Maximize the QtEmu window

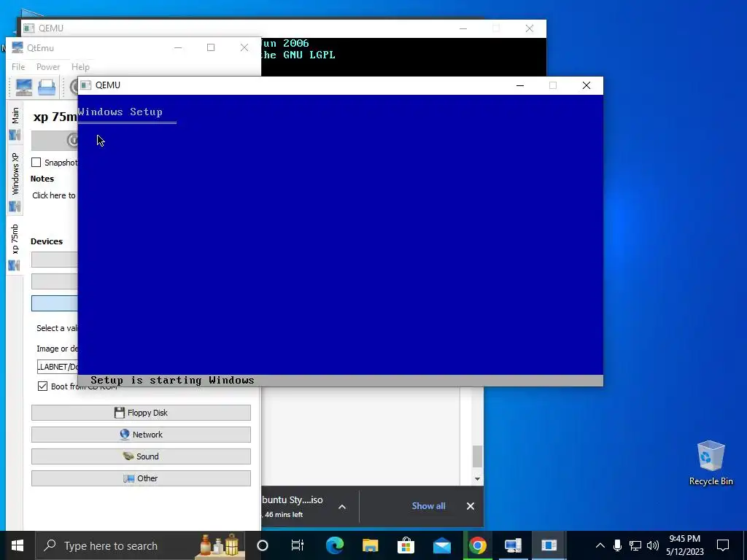(211, 47)
